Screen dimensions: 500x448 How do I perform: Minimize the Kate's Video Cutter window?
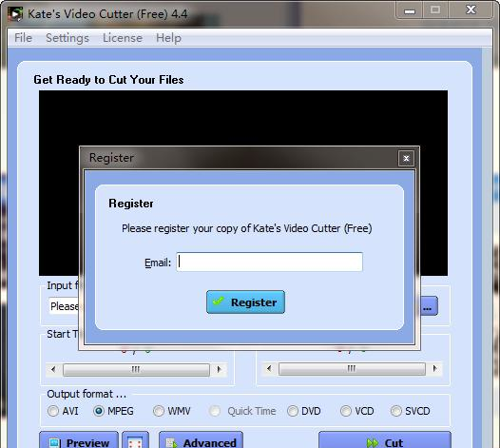click(x=410, y=10)
